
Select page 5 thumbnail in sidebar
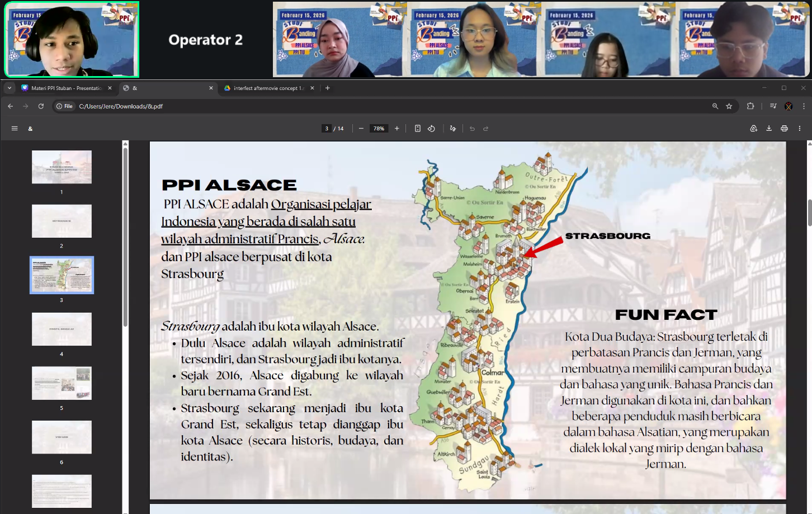(x=62, y=383)
